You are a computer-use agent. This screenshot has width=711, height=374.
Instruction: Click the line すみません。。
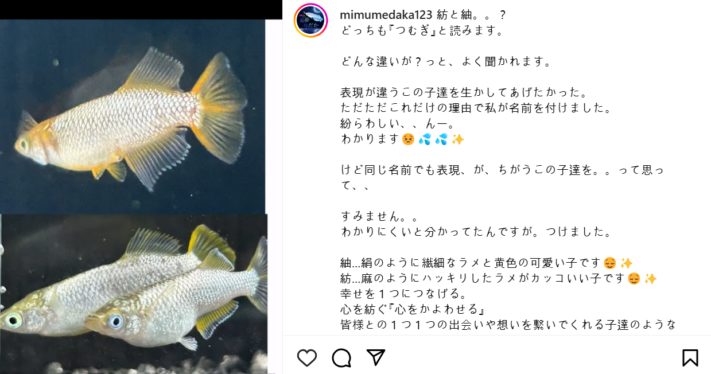[380, 216]
